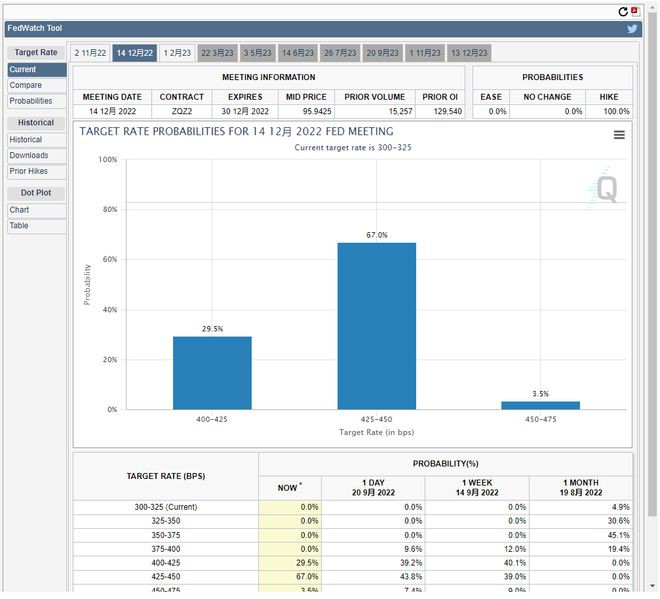660x599 pixels.
Task: Open Dot Plot Table view
Action: (19, 226)
